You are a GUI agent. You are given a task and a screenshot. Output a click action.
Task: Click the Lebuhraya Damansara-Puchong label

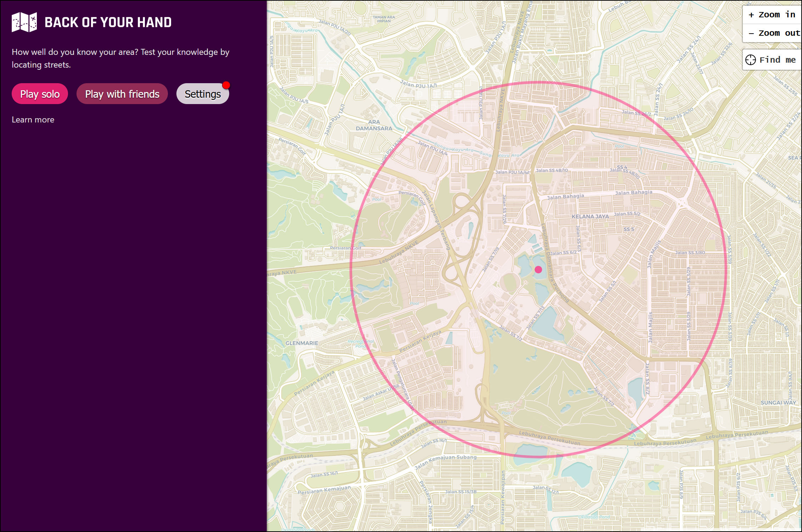[x=554, y=263]
